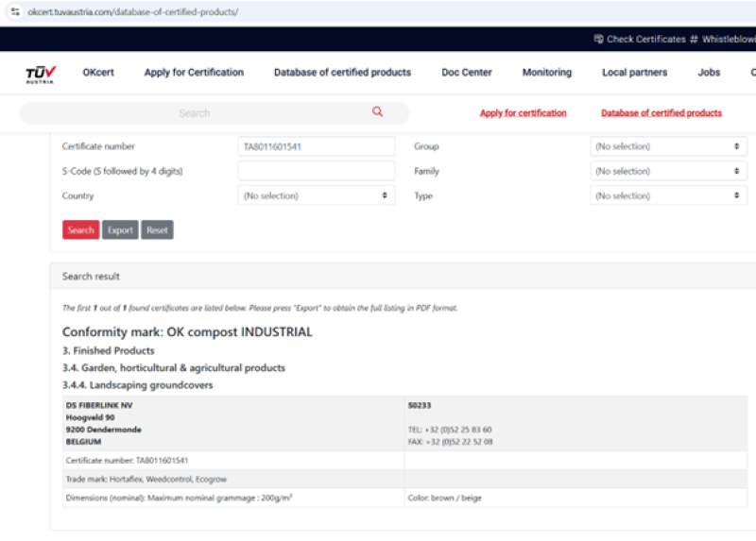This screenshot has height=541, width=756.
Task: Click the 9200 Dendermonde address line
Action: [104, 430]
